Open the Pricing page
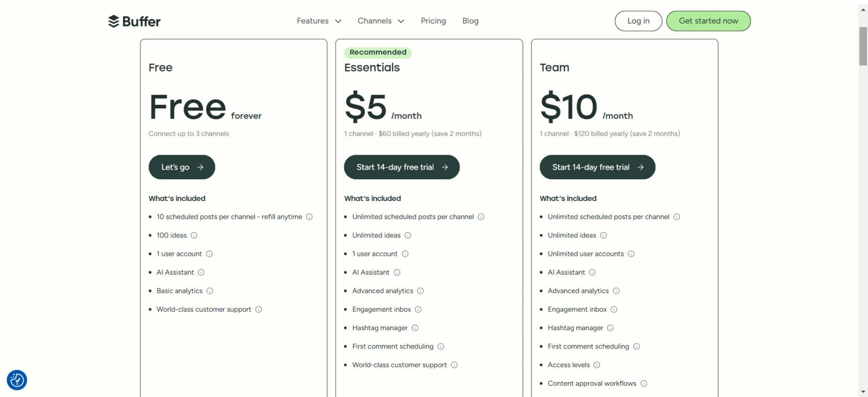 click(x=433, y=21)
